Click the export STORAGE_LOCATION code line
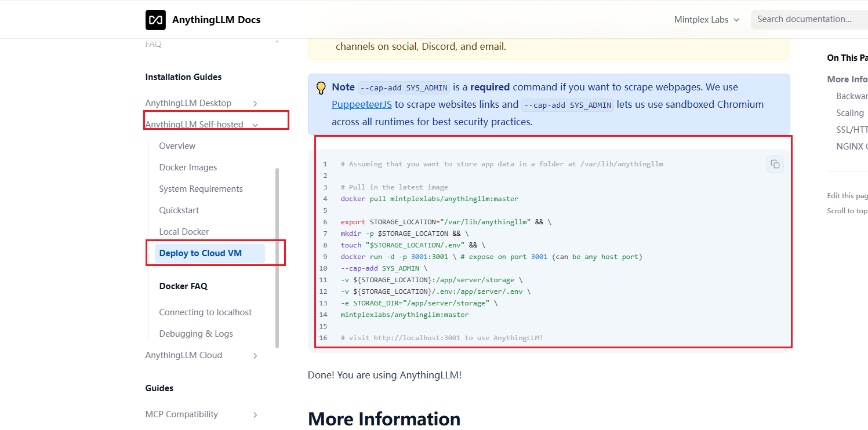Screen dimensions: 868x430 click(x=446, y=222)
